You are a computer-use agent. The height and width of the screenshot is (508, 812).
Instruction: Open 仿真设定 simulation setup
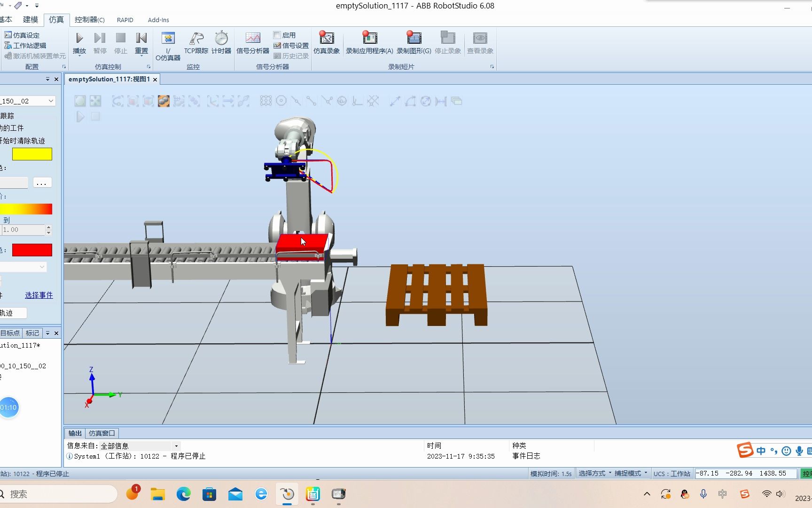click(x=22, y=35)
